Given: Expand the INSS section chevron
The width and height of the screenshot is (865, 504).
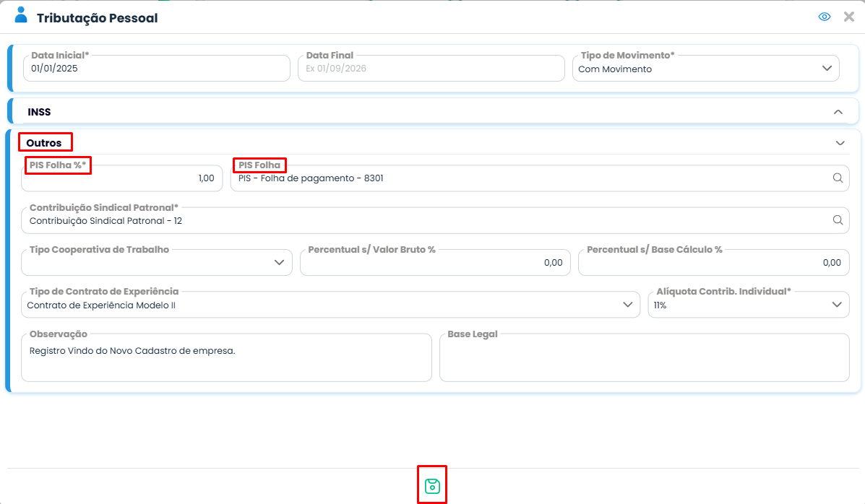Looking at the screenshot, I should [x=838, y=112].
